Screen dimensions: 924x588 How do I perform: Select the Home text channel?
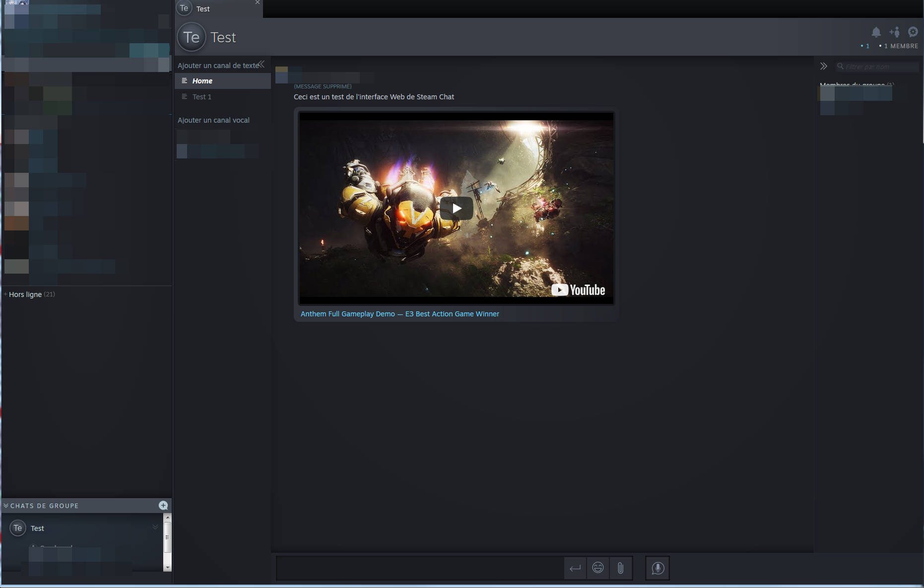pos(223,81)
